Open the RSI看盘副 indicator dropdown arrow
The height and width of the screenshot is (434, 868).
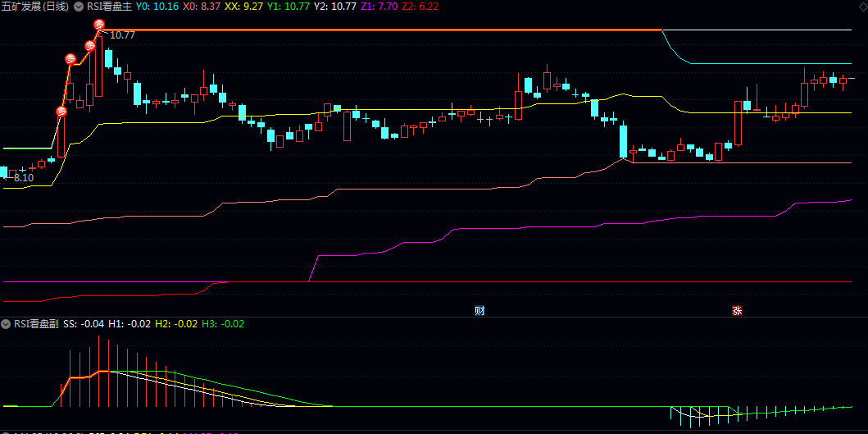(7, 324)
